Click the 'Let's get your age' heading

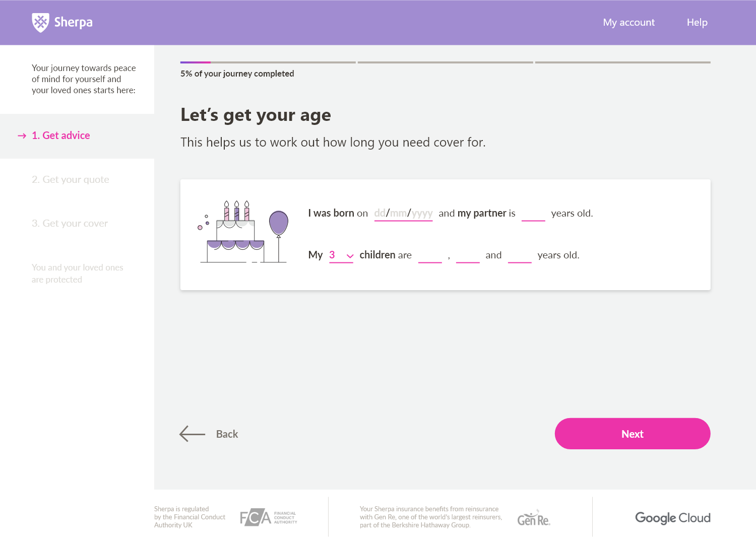[x=256, y=115]
